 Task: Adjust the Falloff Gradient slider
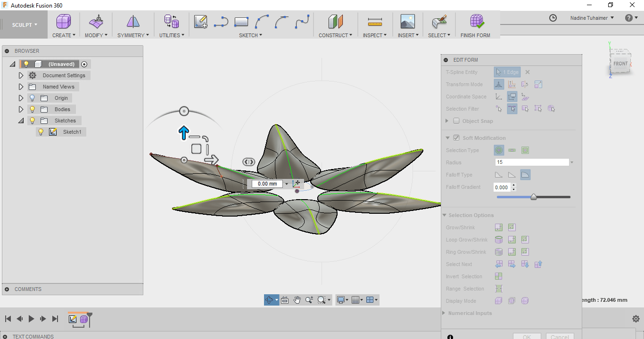click(534, 197)
